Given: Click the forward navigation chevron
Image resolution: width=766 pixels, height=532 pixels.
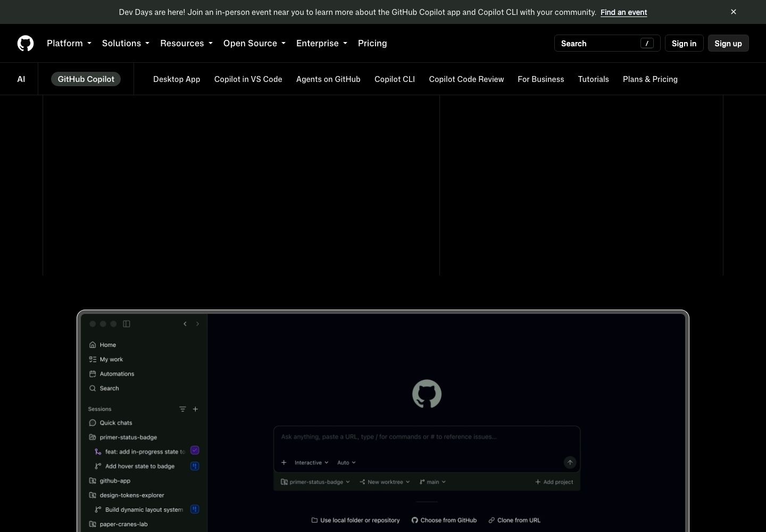Looking at the screenshot, I should 197,323.
